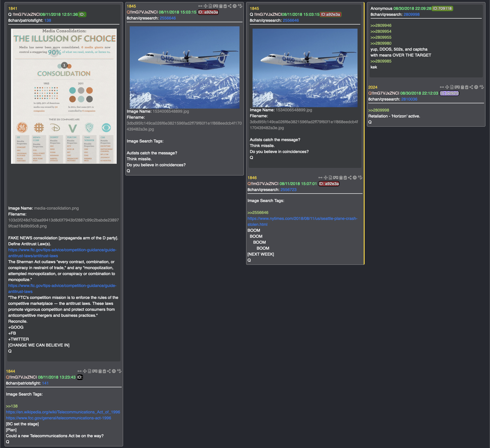Click blank clipboard icon on post 1844
This screenshot has width=490, height=448.
click(100, 371)
